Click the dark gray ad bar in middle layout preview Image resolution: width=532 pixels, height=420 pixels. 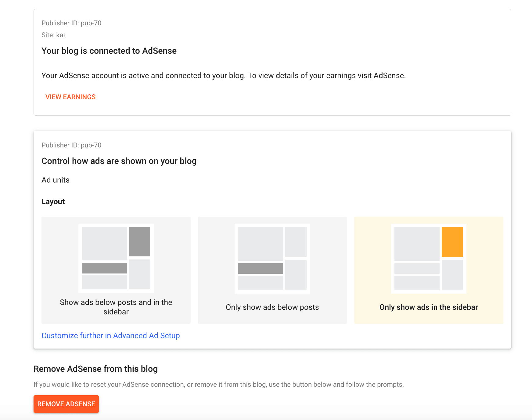click(261, 268)
